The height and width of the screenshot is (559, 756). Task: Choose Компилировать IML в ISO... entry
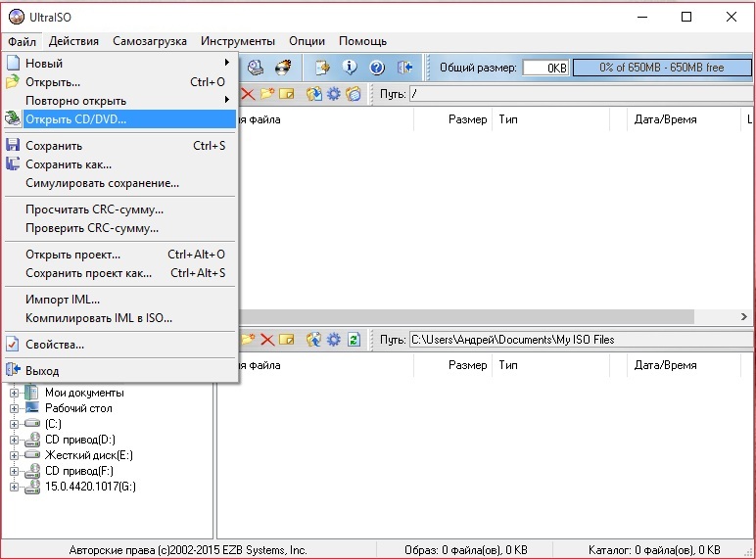[x=119, y=318]
